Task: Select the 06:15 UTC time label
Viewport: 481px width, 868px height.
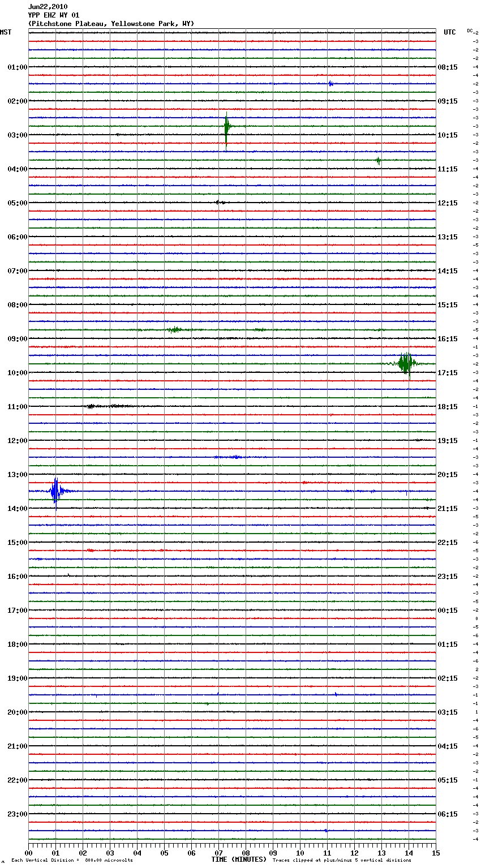Action: (448, 814)
